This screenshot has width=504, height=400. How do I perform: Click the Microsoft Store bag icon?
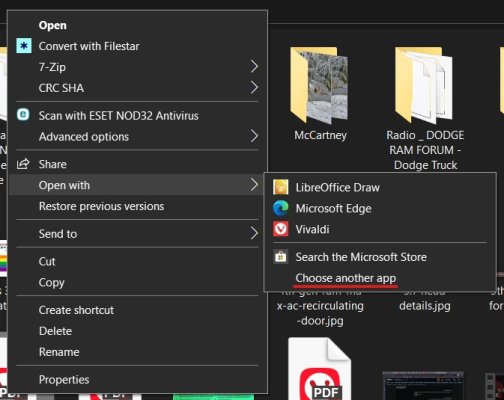(280, 257)
